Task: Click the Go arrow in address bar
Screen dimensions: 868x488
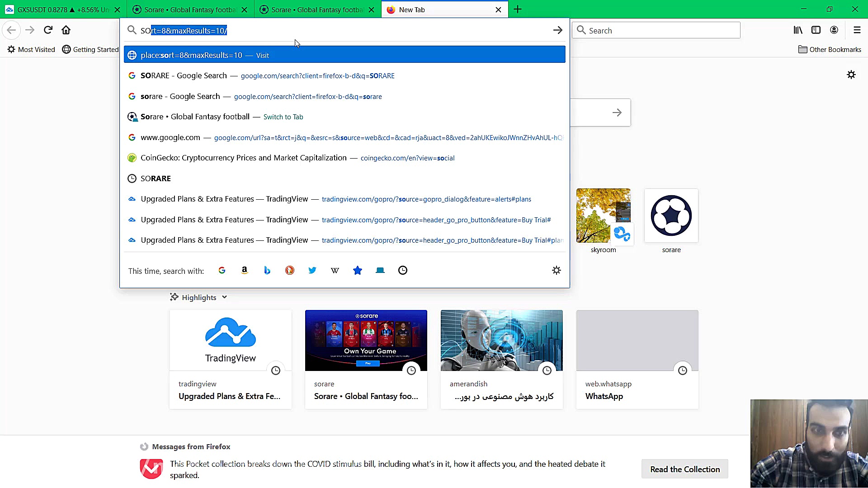Action: pos(557,30)
